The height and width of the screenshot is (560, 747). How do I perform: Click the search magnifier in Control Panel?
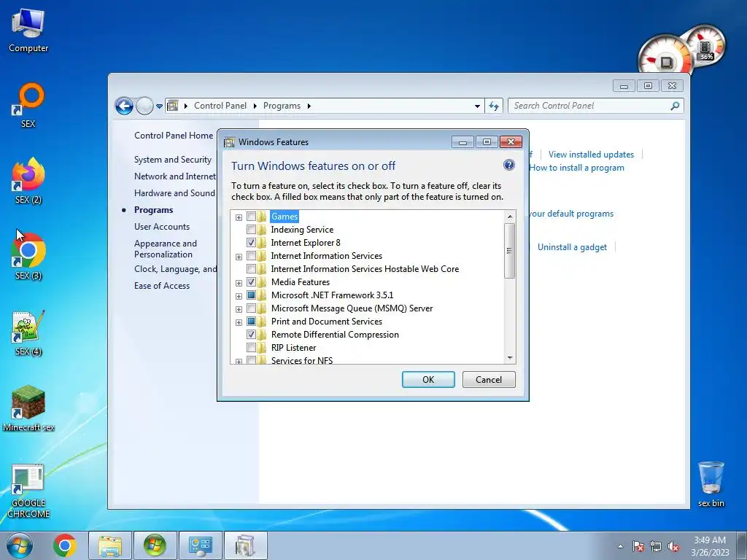click(x=675, y=106)
